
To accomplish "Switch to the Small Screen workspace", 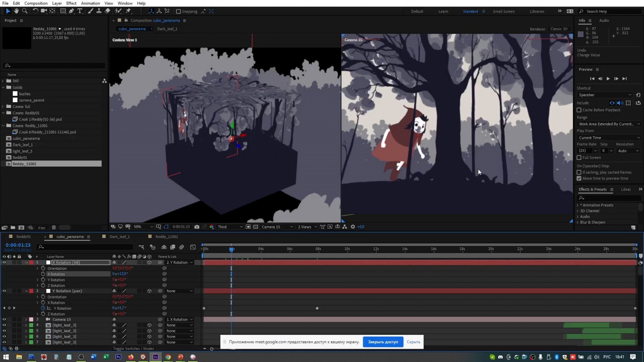I will tap(503, 11).
